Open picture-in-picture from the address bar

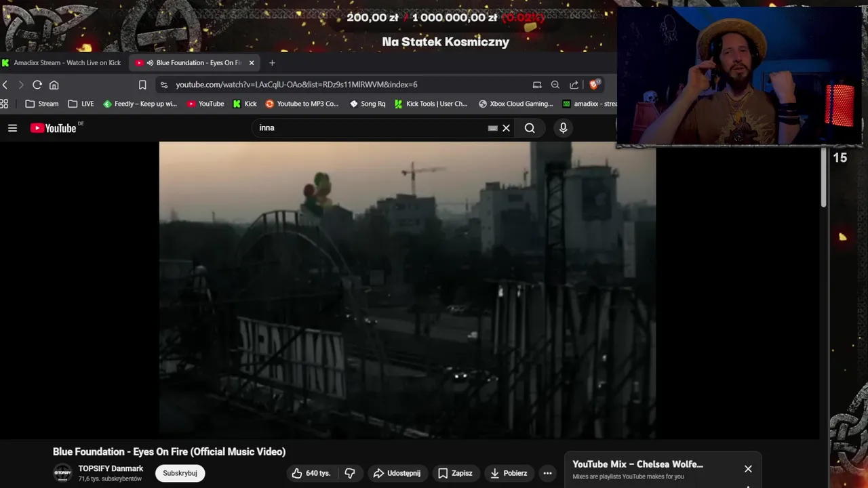coord(537,85)
